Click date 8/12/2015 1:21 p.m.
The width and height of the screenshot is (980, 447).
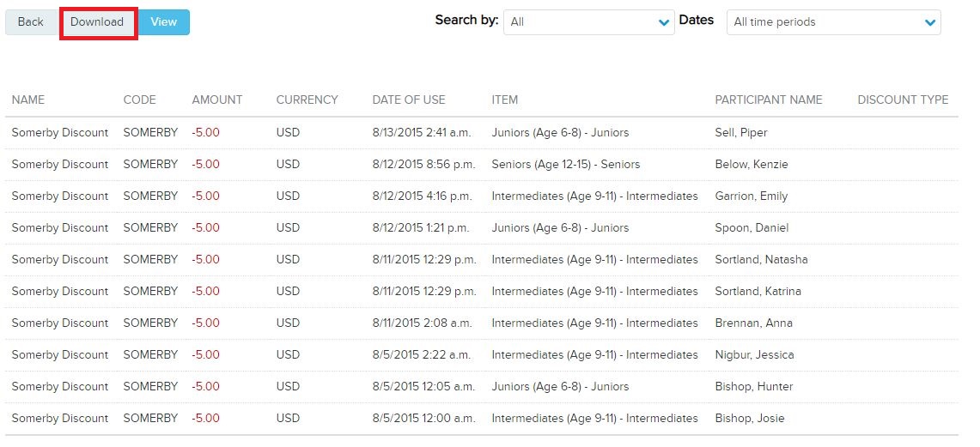422,228
